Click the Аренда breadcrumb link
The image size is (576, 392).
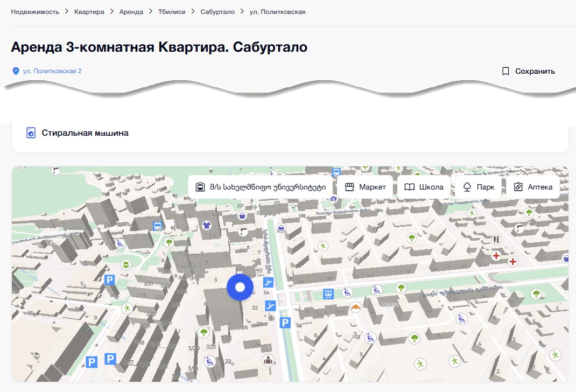pyautogui.click(x=131, y=12)
